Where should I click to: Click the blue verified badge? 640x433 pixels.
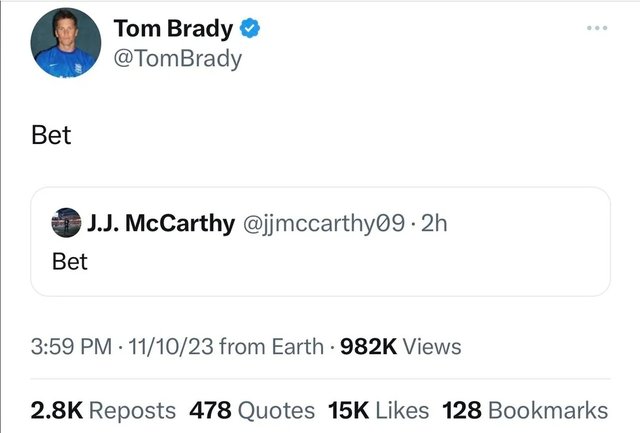[251, 27]
